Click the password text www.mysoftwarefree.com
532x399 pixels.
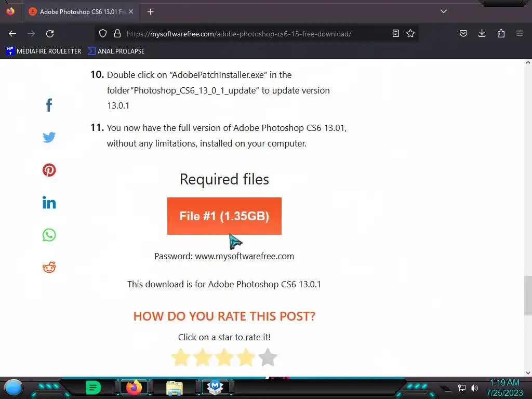[244, 256]
